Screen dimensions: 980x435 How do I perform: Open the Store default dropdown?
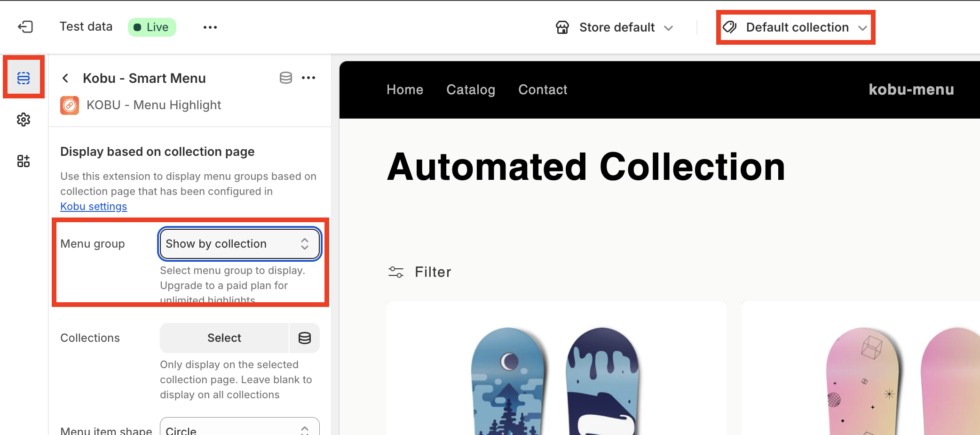(615, 27)
